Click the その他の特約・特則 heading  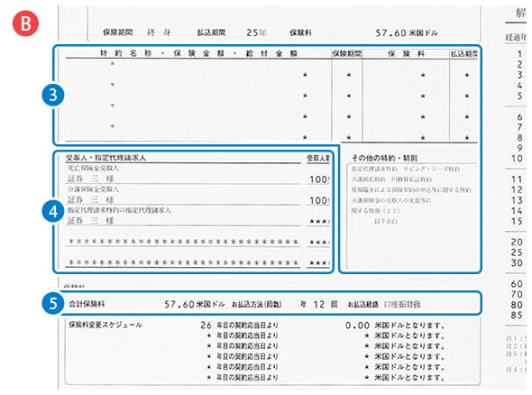click(384, 158)
